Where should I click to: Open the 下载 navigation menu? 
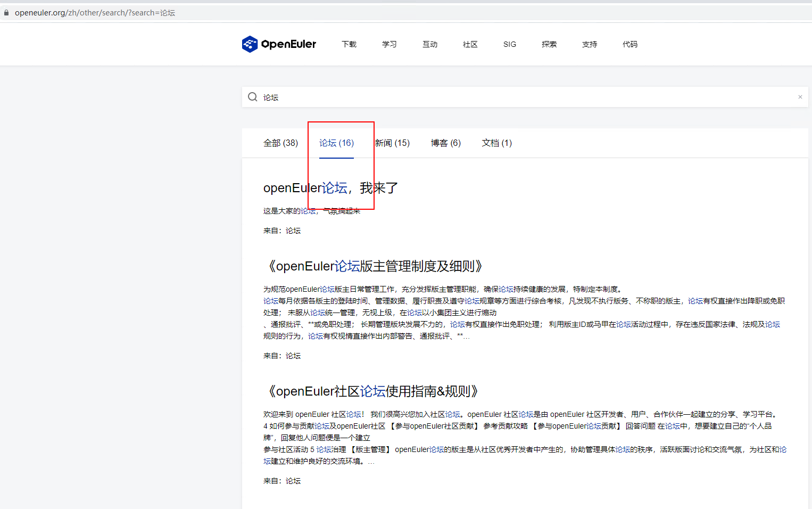[x=349, y=44]
